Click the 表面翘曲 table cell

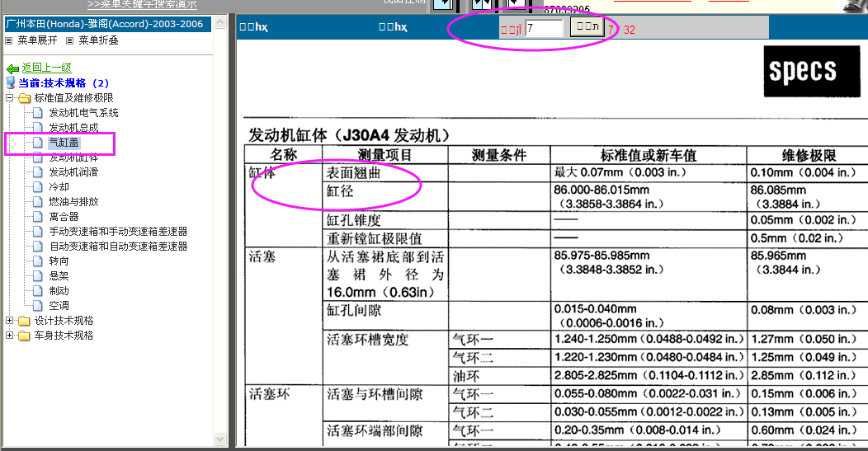[384, 173]
